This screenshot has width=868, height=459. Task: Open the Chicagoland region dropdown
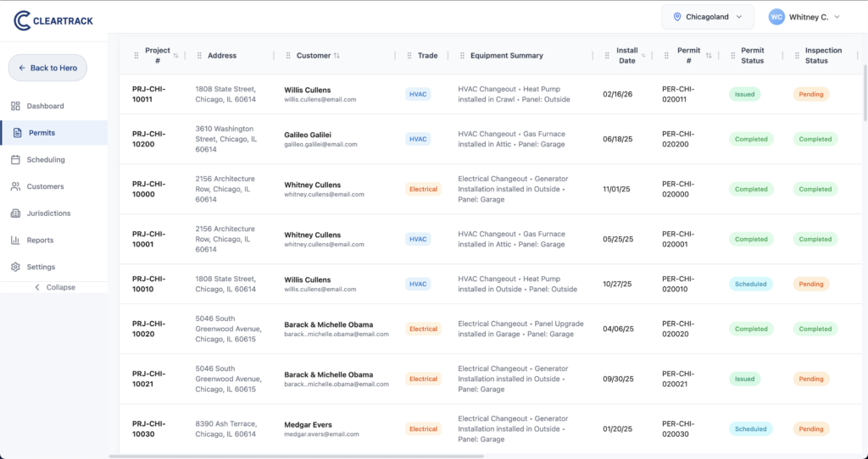[x=708, y=17]
